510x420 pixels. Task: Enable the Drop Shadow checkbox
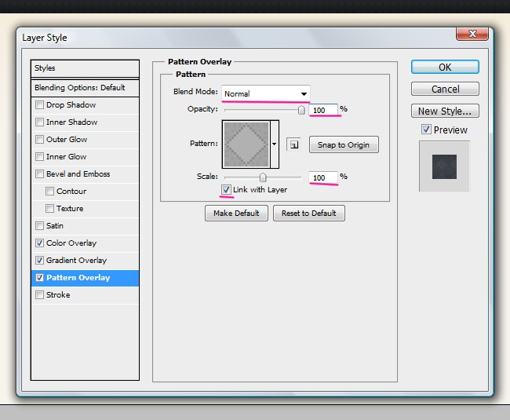[40, 105]
